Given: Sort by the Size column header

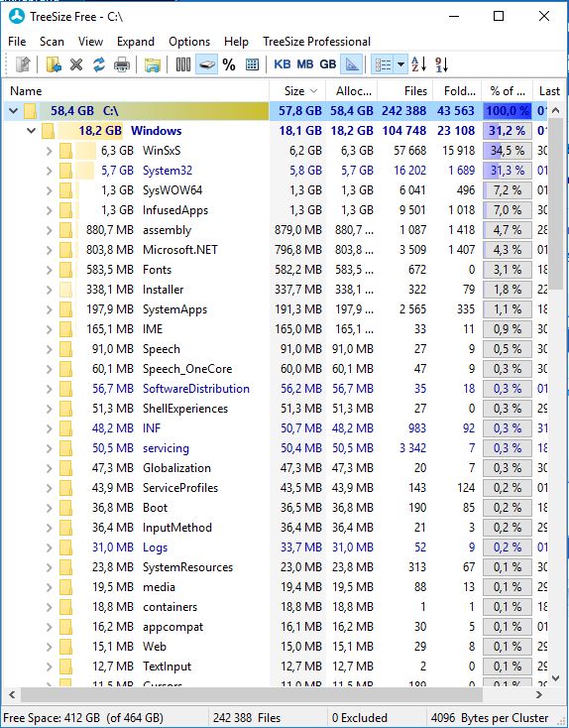Looking at the screenshot, I should coord(297,91).
